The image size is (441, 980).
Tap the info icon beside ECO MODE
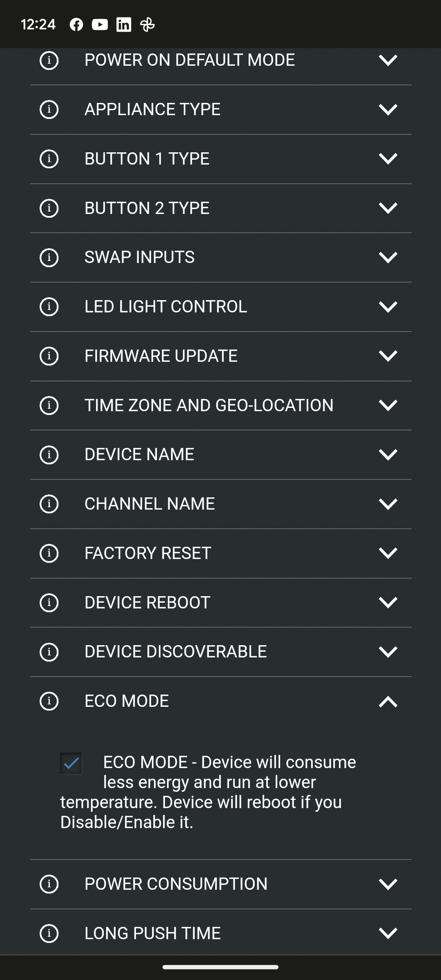pos(49,701)
